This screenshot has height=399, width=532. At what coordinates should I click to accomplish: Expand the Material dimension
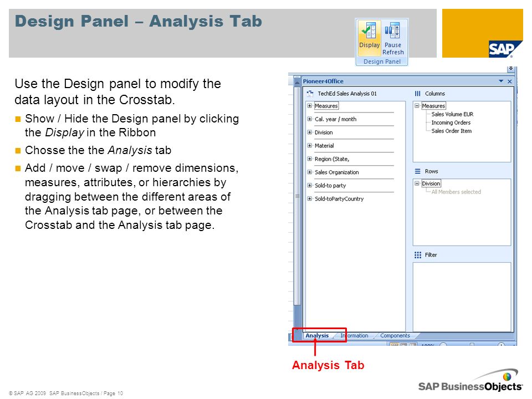tap(309, 145)
